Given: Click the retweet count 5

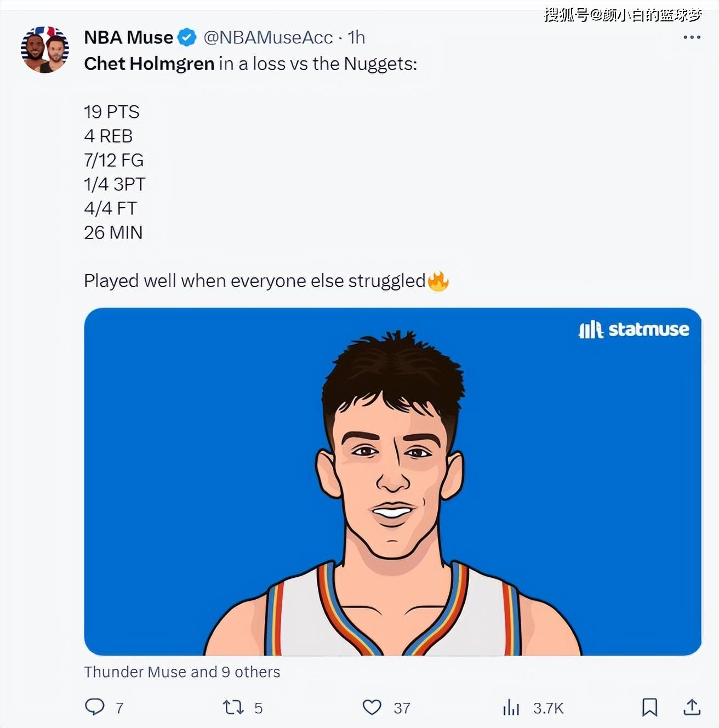Looking at the screenshot, I should [258, 708].
